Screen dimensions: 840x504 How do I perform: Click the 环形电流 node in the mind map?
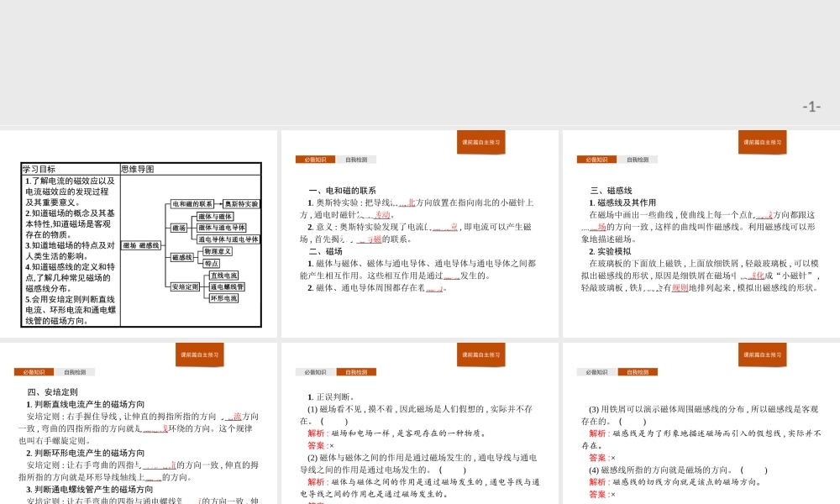point(223,297)
